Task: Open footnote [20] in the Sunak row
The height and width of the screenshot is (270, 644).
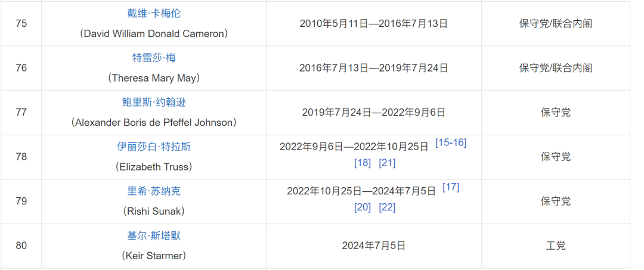Action: (363, 207)
